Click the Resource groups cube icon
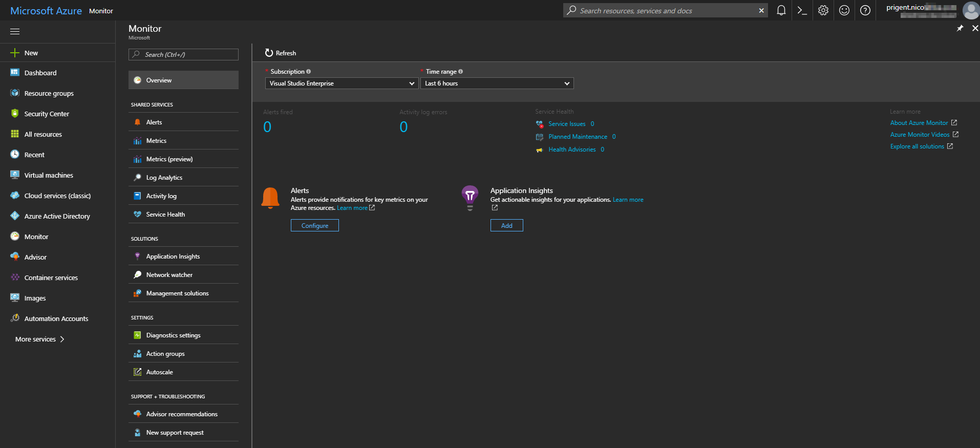Image resolution: width=980 pixels, height=448 pixels. tap(15, 93)
